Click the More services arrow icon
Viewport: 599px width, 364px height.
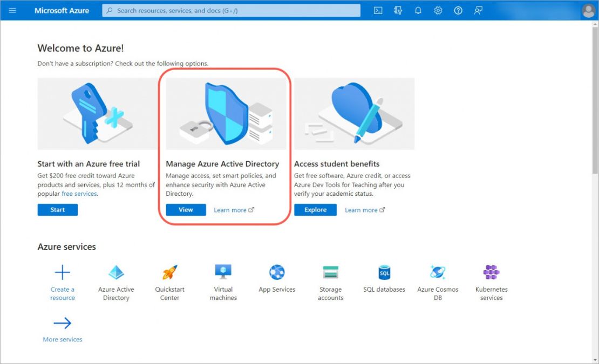(62, 323)
